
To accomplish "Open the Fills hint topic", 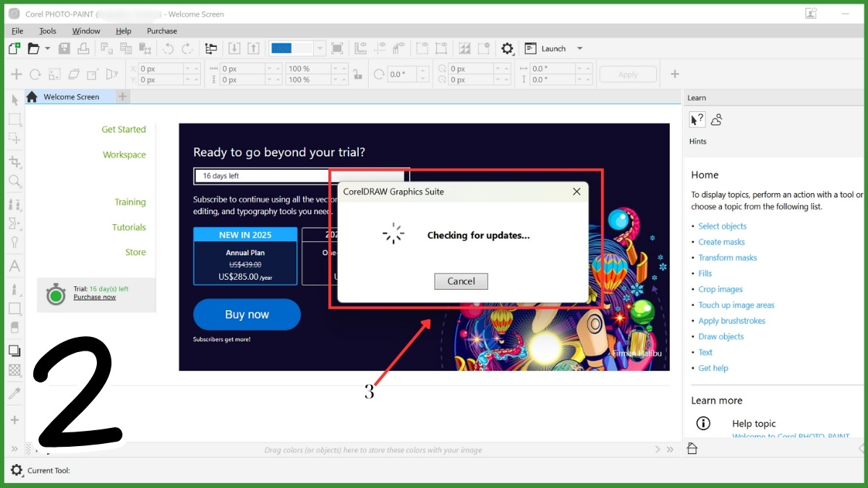I will (x=705, y=273).
